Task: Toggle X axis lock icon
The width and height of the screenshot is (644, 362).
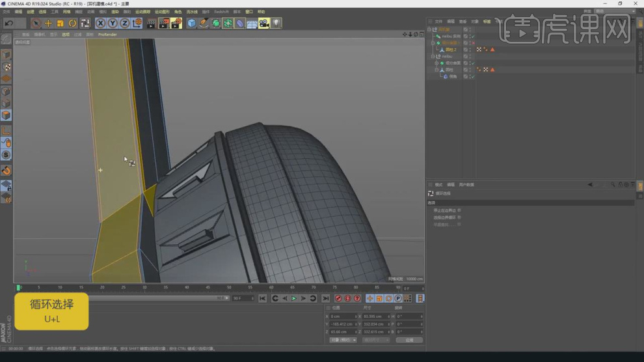Action: [100, 23]
